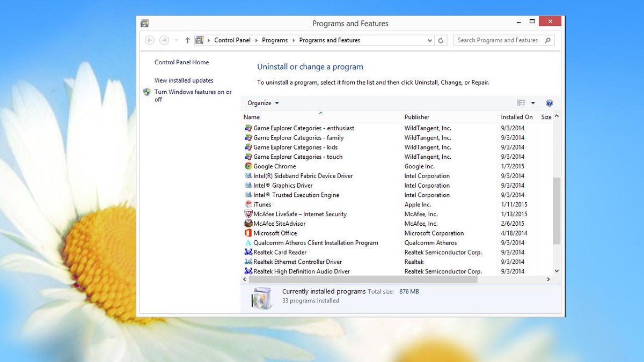Viewport: 644px width, 362px height.
Task: Click Game Explorer Categories touch icon
Action: [x=248, y=157]
